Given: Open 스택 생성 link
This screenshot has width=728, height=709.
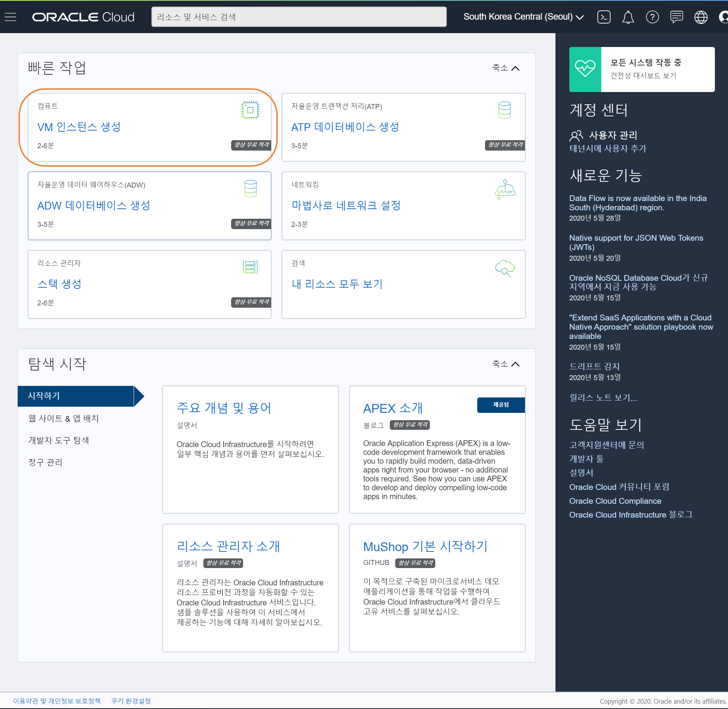Looking at the screenshot, I should point(59,284).
